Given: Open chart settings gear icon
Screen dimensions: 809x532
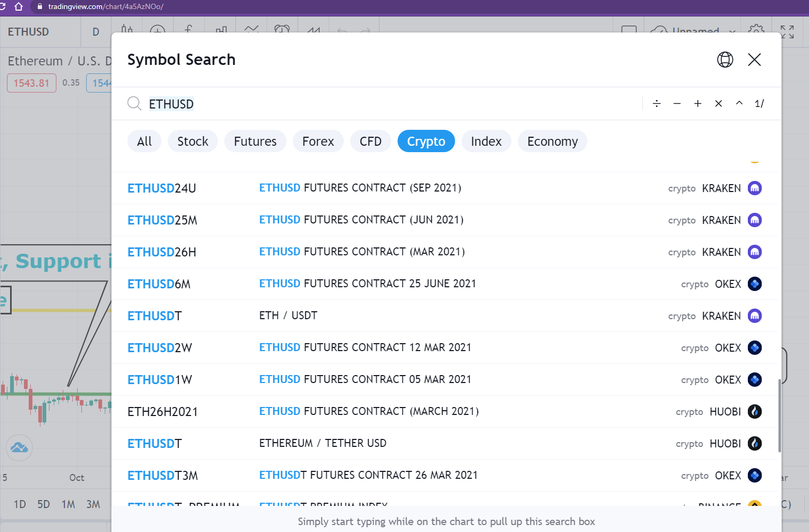Looking at the screenshot, I should pyautogui.click(x=756, y=31).
